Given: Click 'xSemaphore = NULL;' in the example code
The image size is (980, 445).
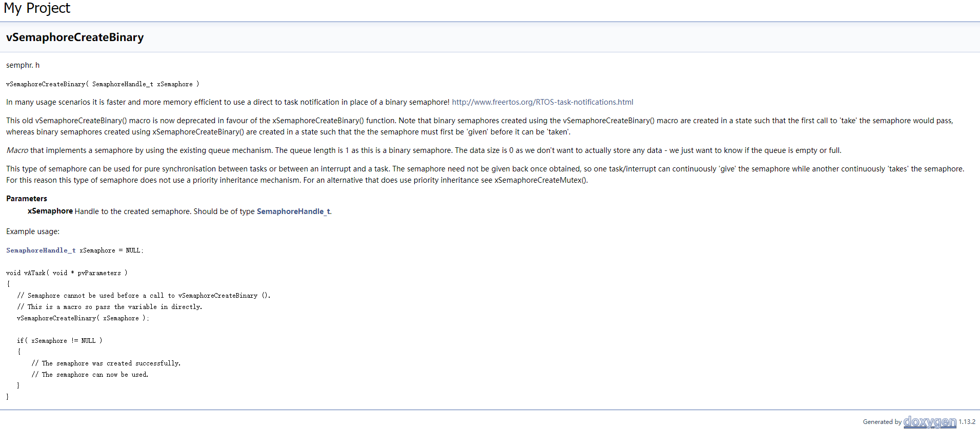Looking at the screenshot, I should pos(111,250).
